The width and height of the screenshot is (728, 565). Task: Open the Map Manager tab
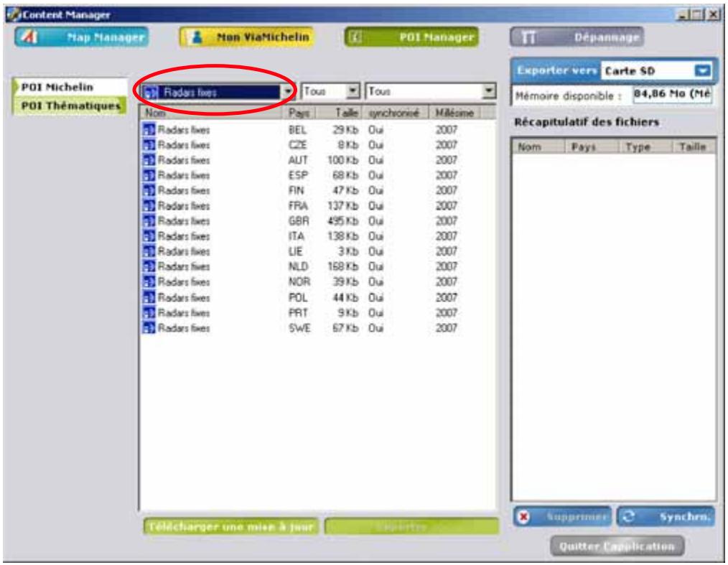click(x=82, y=37)
